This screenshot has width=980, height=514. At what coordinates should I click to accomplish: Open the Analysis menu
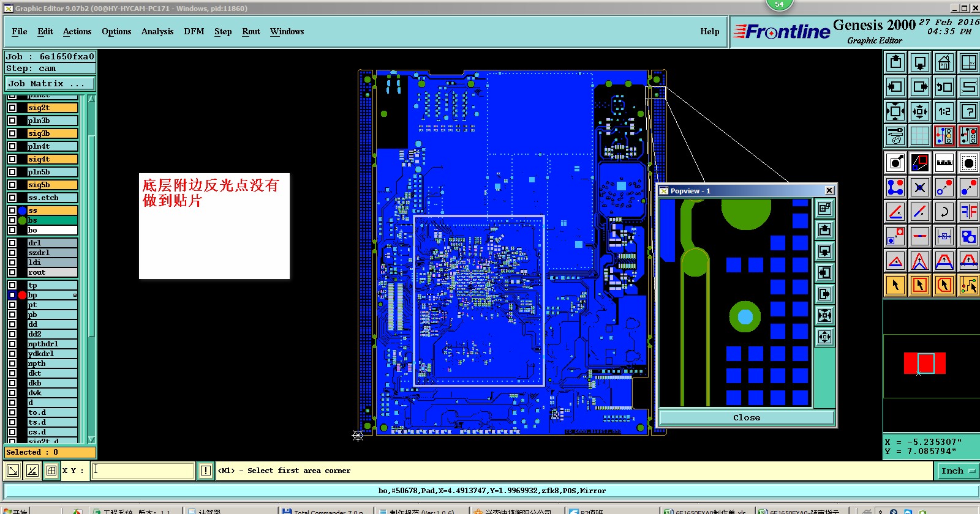tap(157, 31)
